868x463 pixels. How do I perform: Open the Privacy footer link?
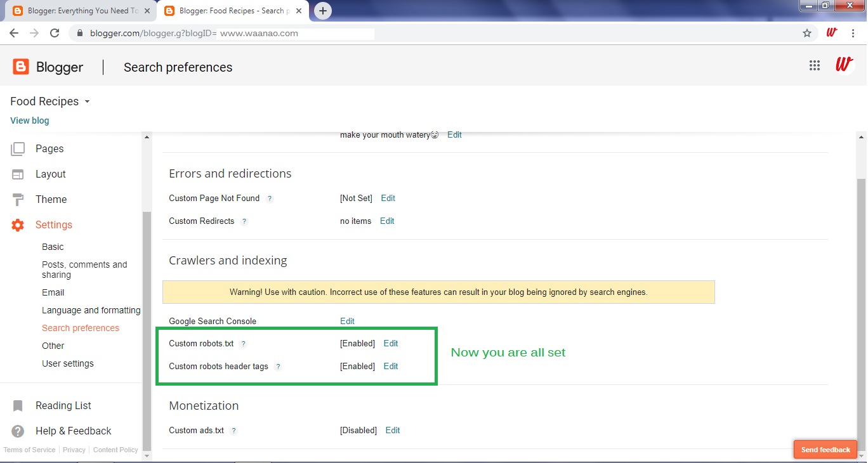[74, 450]
